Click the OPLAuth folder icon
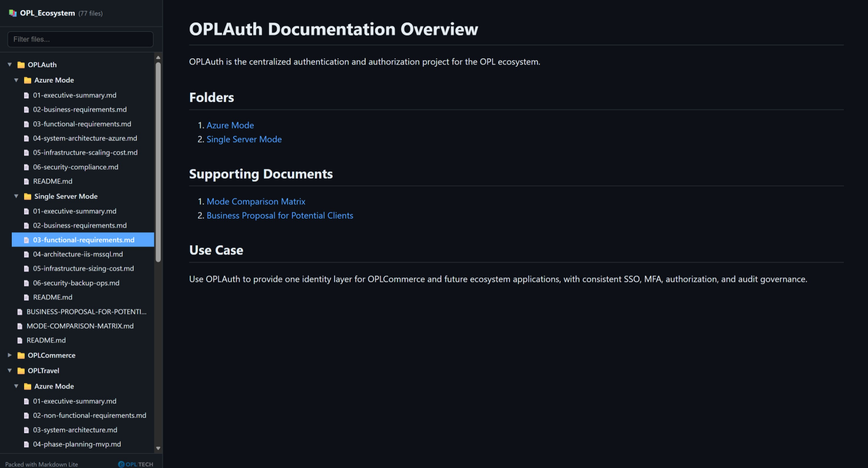The height and width of the screenshot is (468, 868). coord(21,65)
